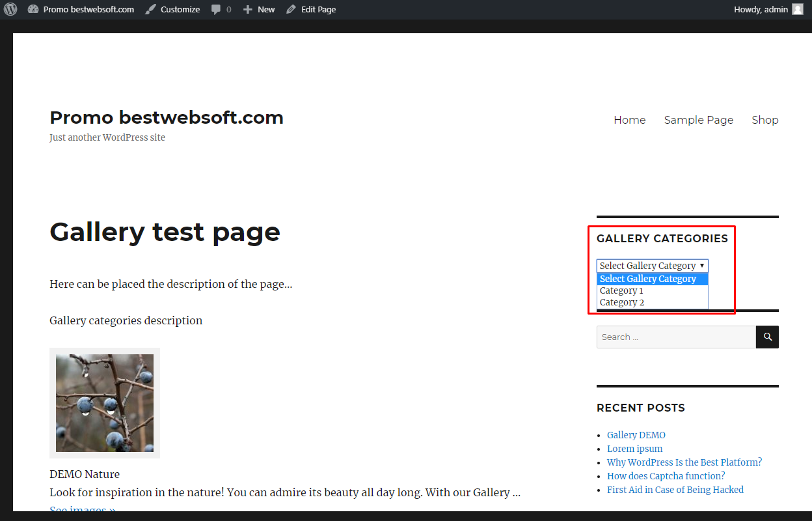Open How does Captcha function post
Screen dimensions: 812x521
point(666,476)
